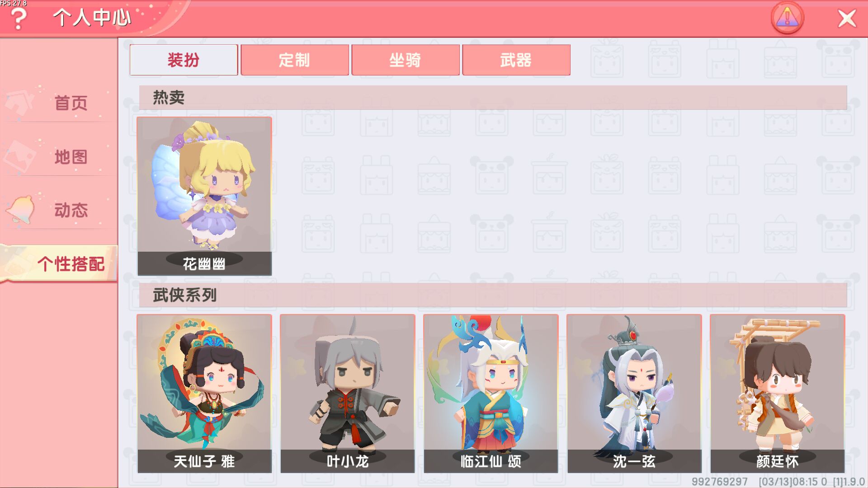Choose the 沈一弦 character skin
Viewport: 868px width, 488px height.
click(x=634, y=394)
